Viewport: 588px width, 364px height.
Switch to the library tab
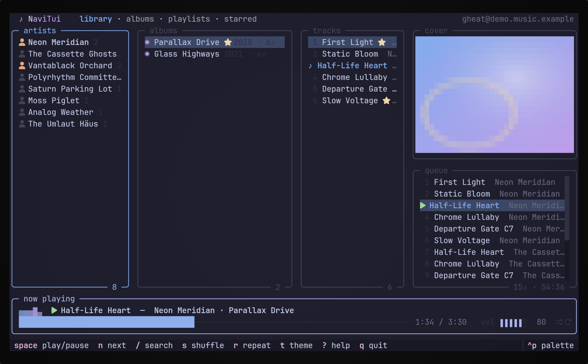pyautogui.click(x=96, y=19)
